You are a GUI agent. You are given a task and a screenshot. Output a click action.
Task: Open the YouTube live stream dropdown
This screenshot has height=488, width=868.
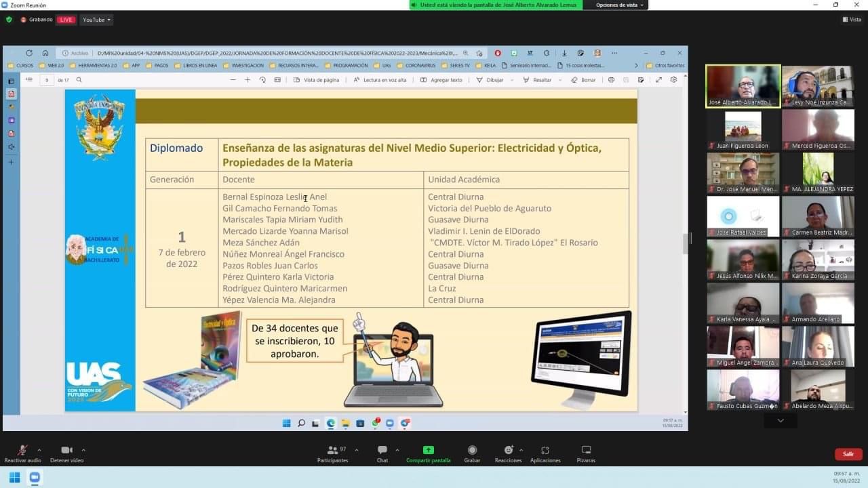[x=96, y=20]
